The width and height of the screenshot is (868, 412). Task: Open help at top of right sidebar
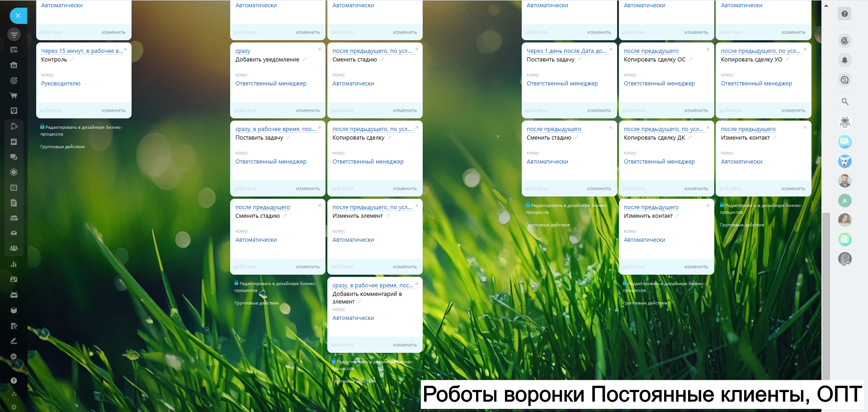pyautogui.click(x=844, y=14)
